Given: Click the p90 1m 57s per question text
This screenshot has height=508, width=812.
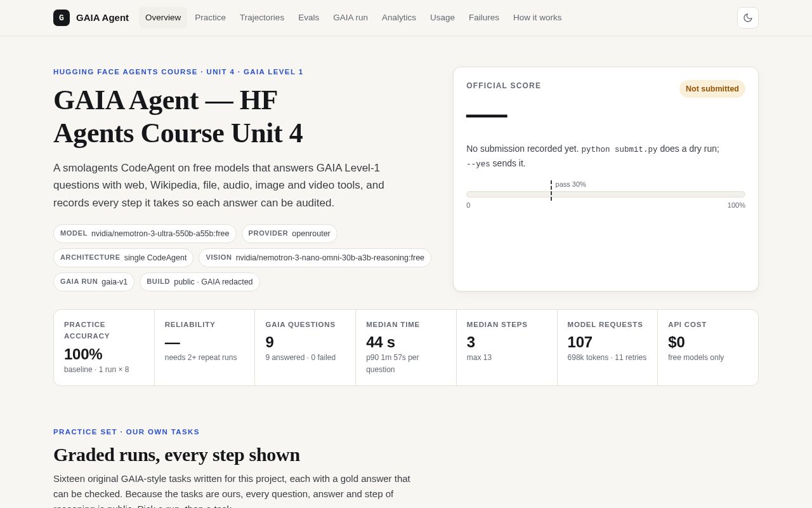Looking at the screenshot, I should (393, 363).
